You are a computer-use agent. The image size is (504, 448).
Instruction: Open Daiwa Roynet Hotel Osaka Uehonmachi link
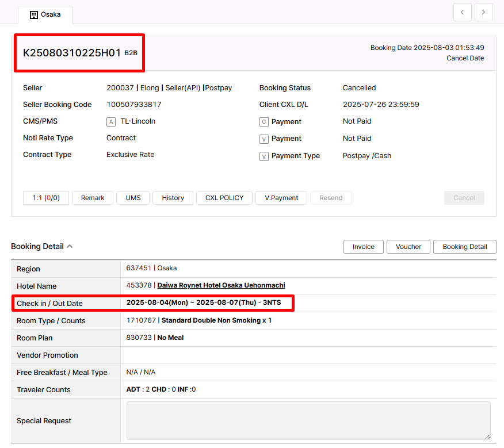(221, 285)
